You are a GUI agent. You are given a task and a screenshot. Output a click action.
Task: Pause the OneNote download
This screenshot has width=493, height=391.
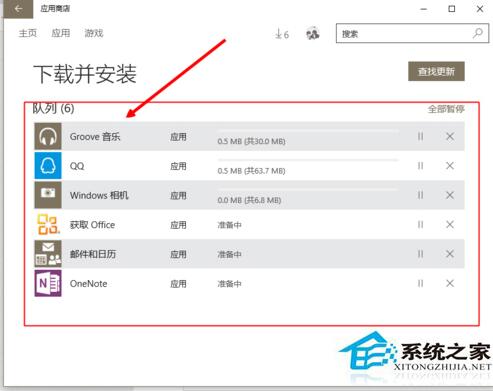[x=420, y=283]
